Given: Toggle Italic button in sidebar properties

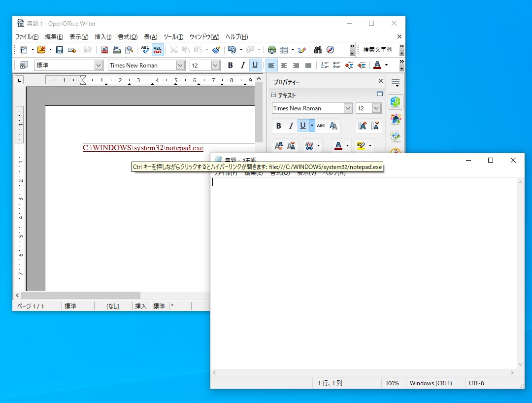Looking at the screenshot, I should [x=291, y=126].
